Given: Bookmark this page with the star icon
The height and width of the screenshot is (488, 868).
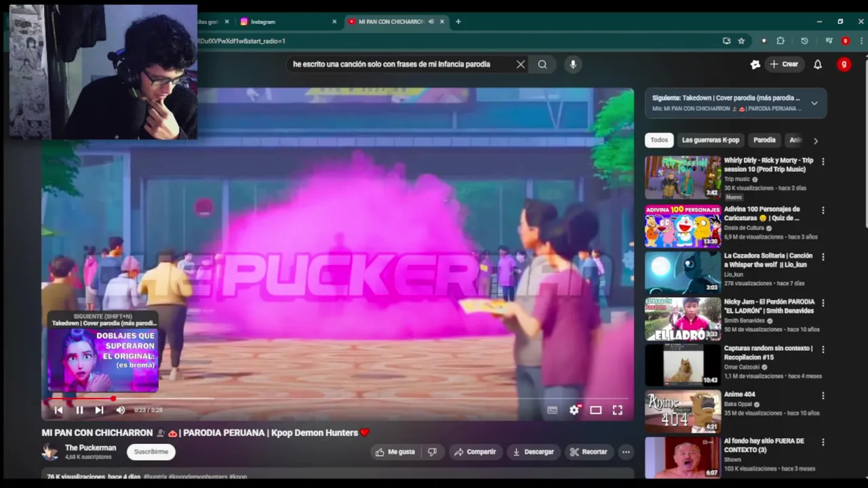Looking at the screenshot, I should point(741,41).
